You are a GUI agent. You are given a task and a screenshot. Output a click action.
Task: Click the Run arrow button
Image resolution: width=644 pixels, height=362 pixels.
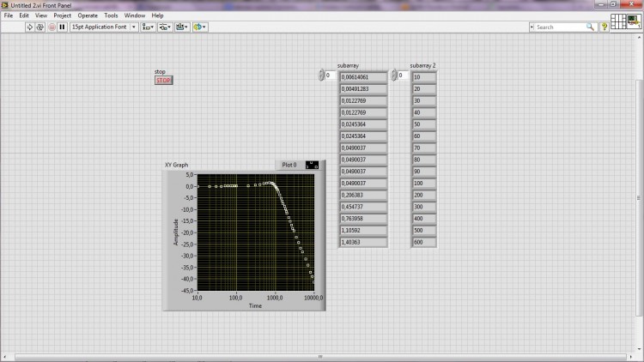(x=29, y=27)
